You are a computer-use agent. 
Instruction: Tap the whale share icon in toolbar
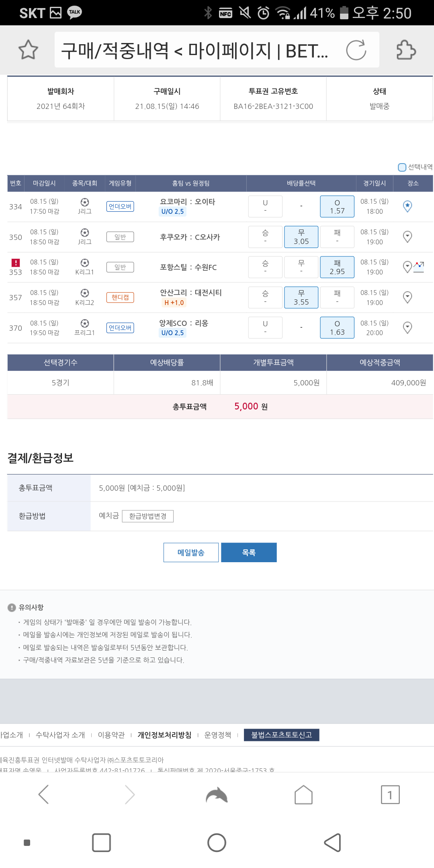pos(217,794)
